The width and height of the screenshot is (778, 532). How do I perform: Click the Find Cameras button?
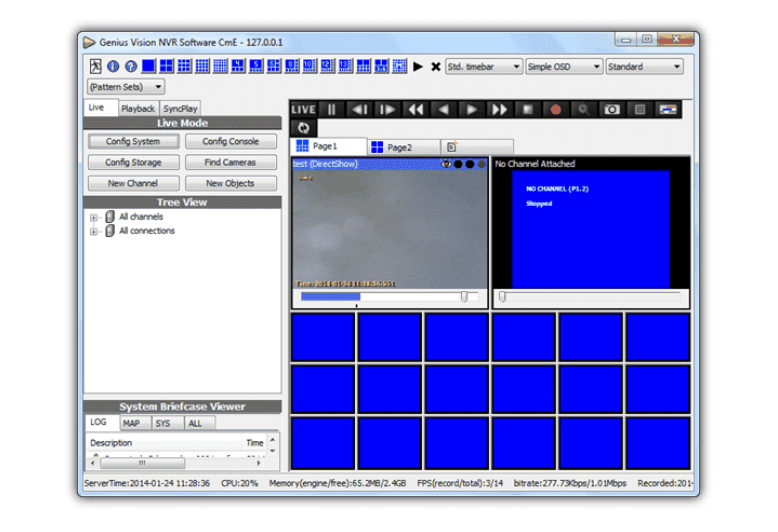tap(230, 162)
